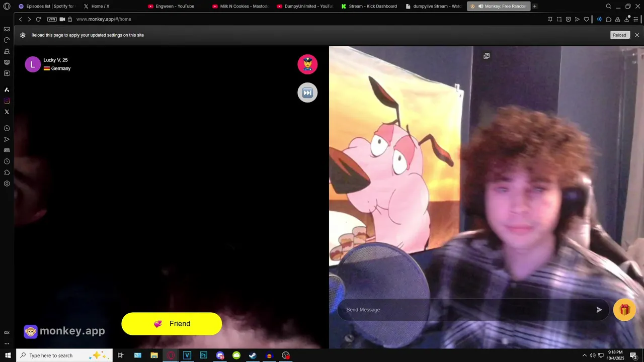Open File Explorer from the taskbar
This screenshot has height=362, width=644.
tap(154, 355)
